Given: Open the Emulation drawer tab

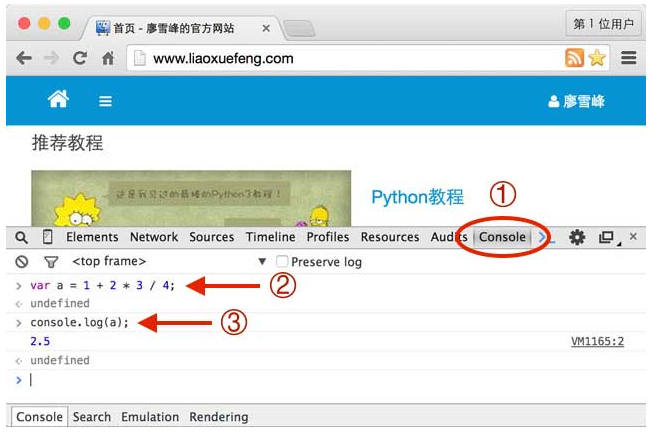Looking at the screenshot, I should point(151,417).
